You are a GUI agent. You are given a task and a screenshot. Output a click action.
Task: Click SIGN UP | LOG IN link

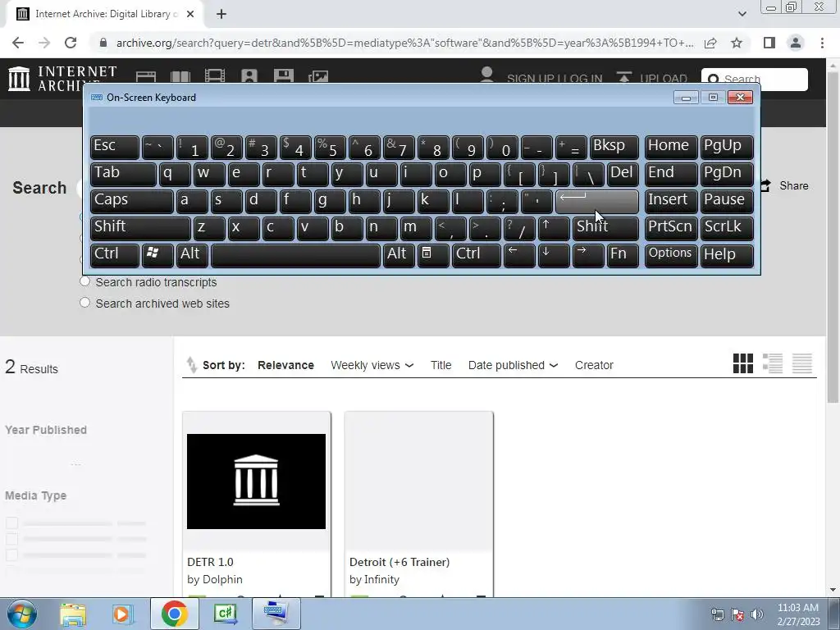555,79
